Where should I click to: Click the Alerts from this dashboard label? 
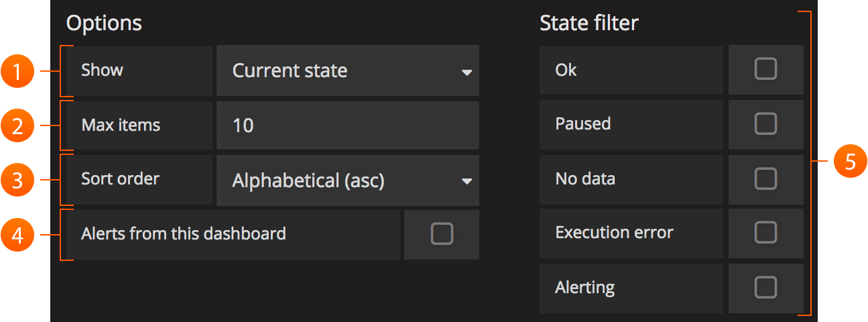[184, 233]
